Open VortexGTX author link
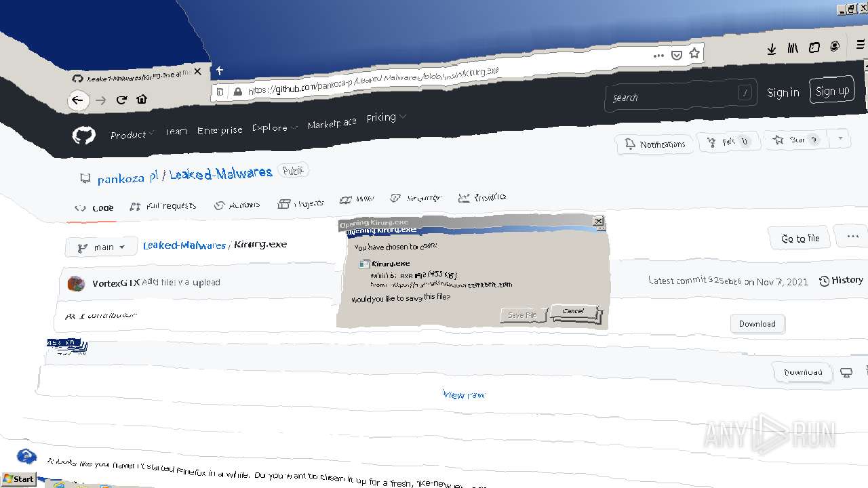Screen dimensions: 868x488 click(116, 283)
